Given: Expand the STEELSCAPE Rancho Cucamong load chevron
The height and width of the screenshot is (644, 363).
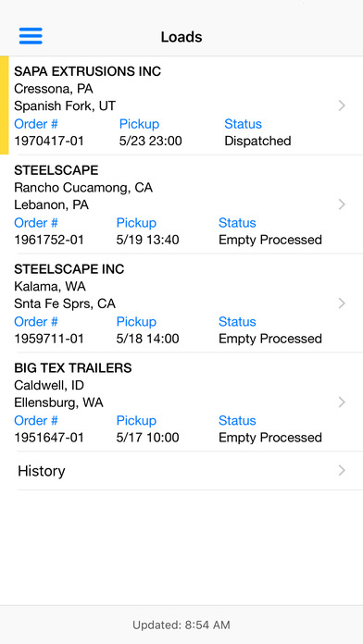Looking at the screenshot, I should click(342, 204).
